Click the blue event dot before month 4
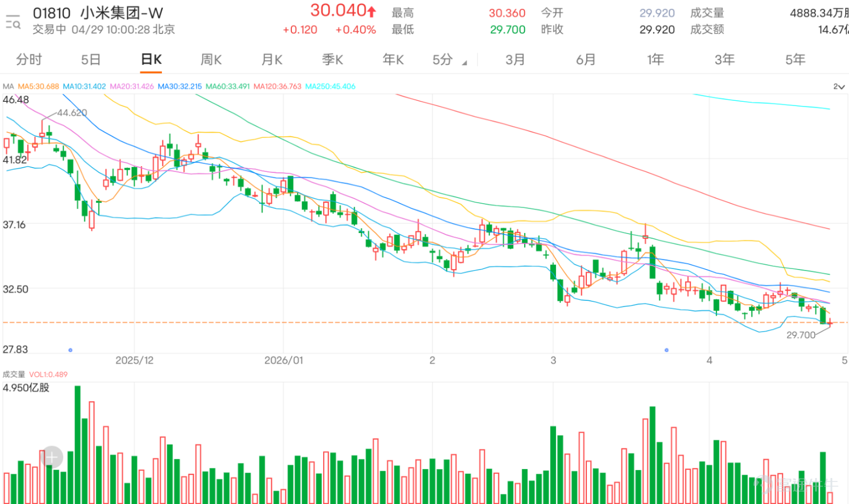The width and height of the screenshot is (849, 504). [x=666, y=350]
